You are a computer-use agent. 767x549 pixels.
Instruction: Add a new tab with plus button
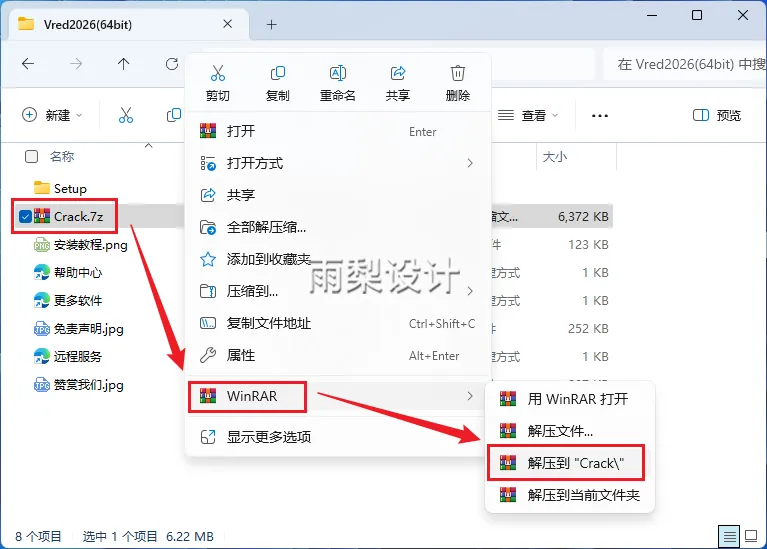[x=271, y=24]
